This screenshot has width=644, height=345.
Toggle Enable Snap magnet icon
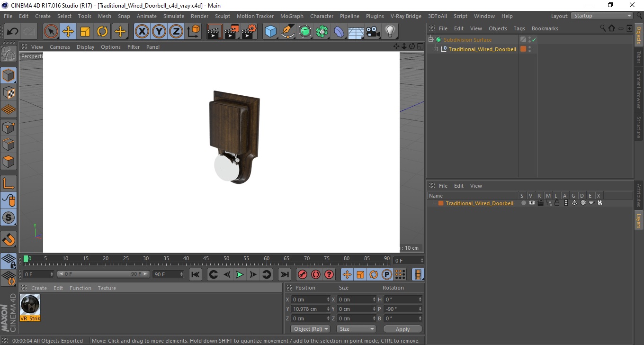[9, 239]
